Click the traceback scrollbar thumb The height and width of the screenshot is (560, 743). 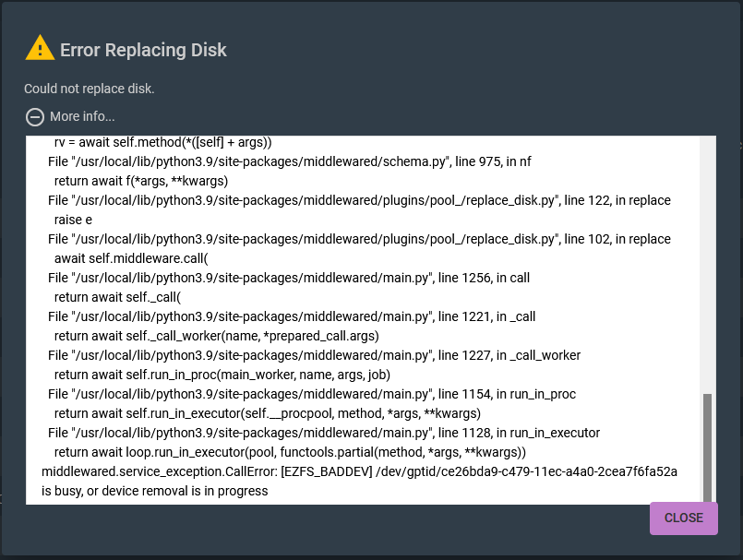[x=707, y=446]
